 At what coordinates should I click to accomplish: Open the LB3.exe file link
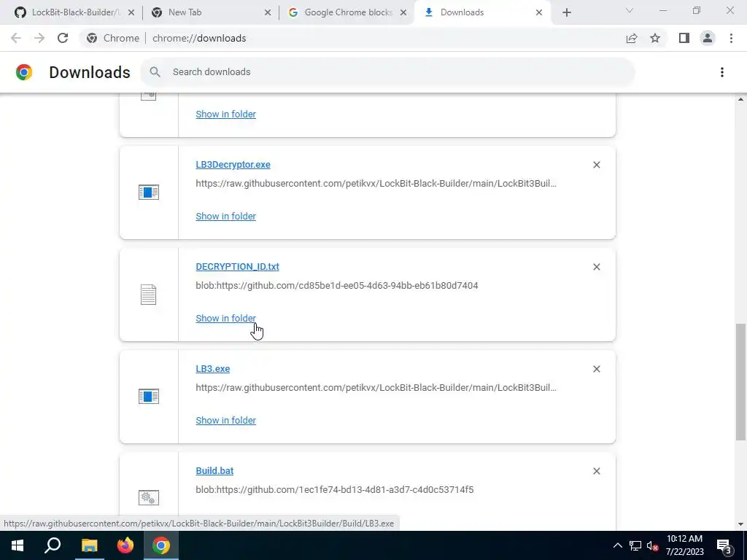(213, 369)
